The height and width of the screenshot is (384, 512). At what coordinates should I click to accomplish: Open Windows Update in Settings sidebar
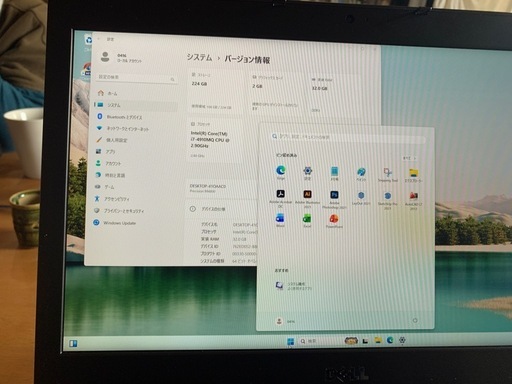(115, 223)
